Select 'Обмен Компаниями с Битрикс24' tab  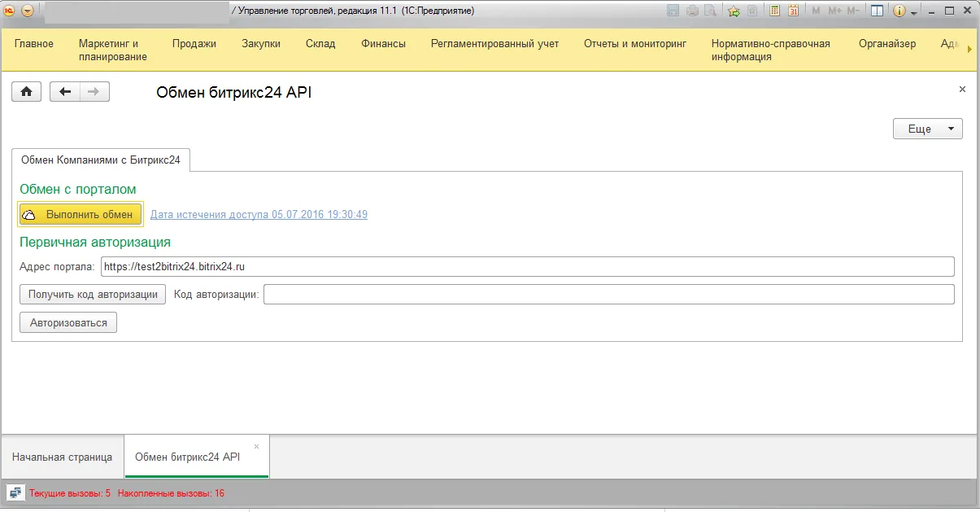tap(101, 160)
